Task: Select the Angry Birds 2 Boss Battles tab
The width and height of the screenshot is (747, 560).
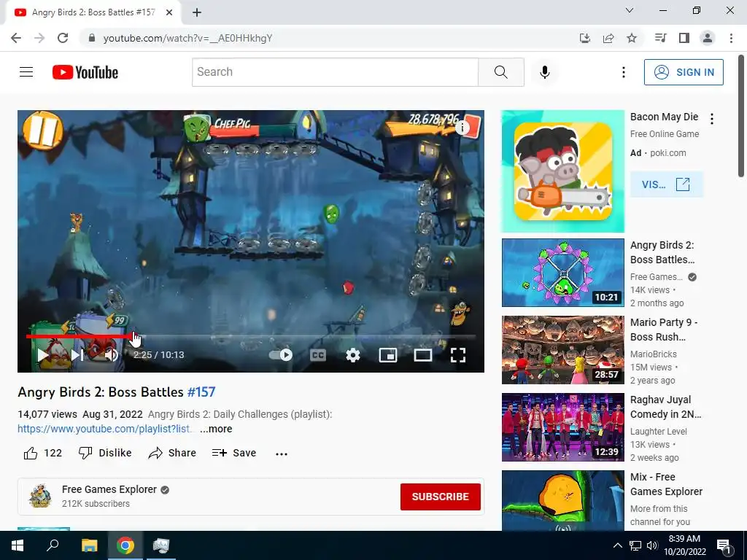Action: (x=93, y=13)
